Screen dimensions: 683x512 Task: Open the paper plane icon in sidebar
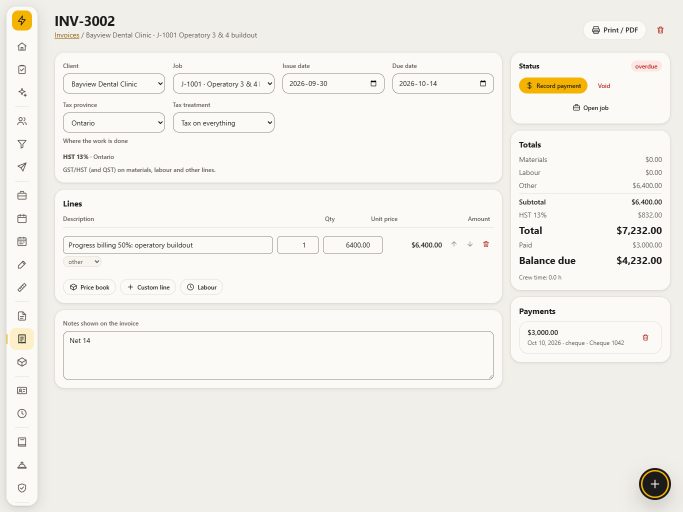click(x=22, y=167)
